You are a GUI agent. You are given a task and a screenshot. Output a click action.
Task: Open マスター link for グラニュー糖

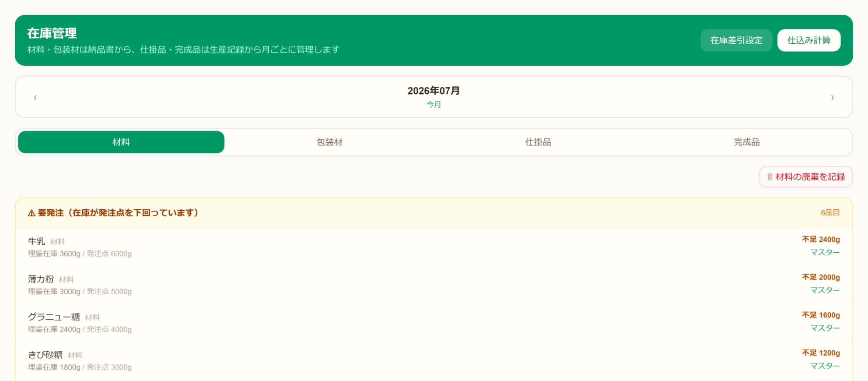(825, 328)
